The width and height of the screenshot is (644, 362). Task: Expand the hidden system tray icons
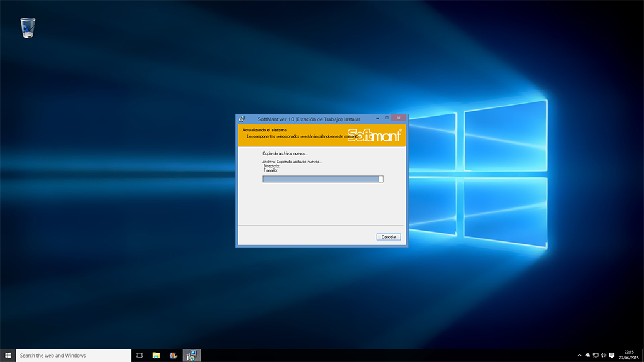580,355
